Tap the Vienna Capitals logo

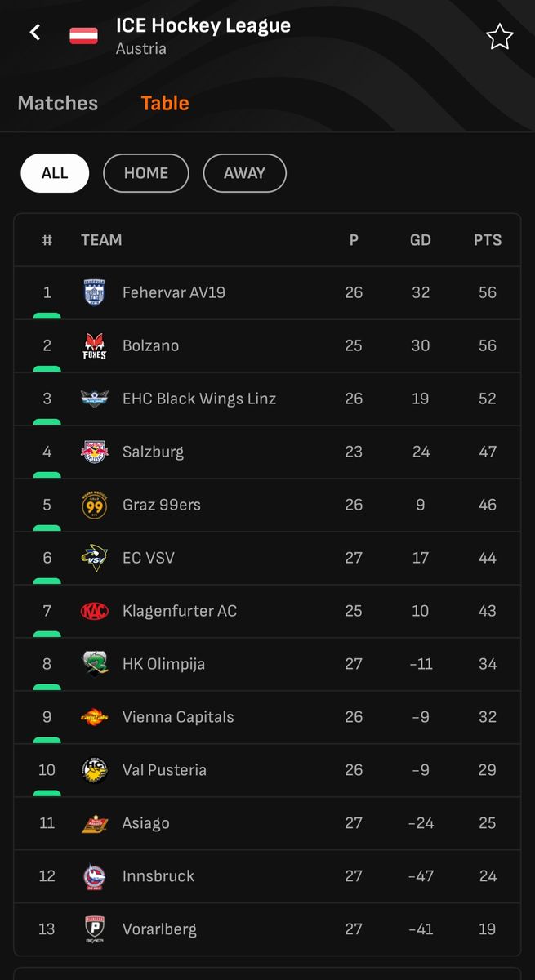95,717
